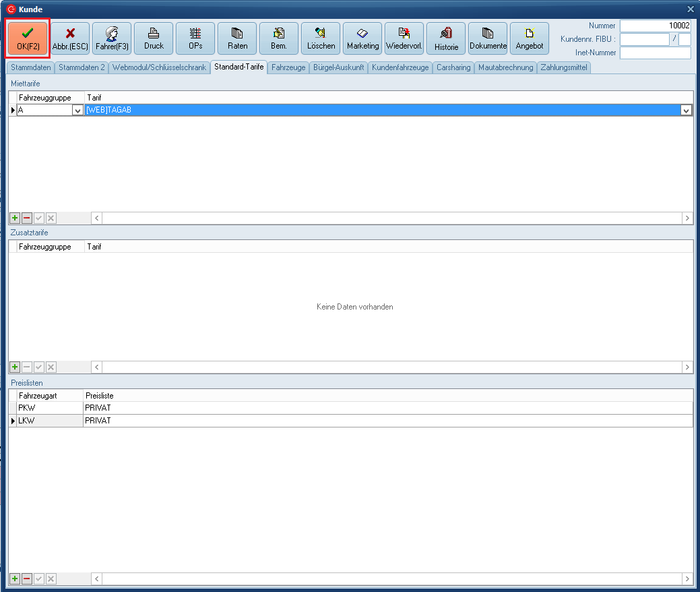Screen dimensions: 700x592
Task: Open the Dokumente toolbar button
Action: [488, 38]
